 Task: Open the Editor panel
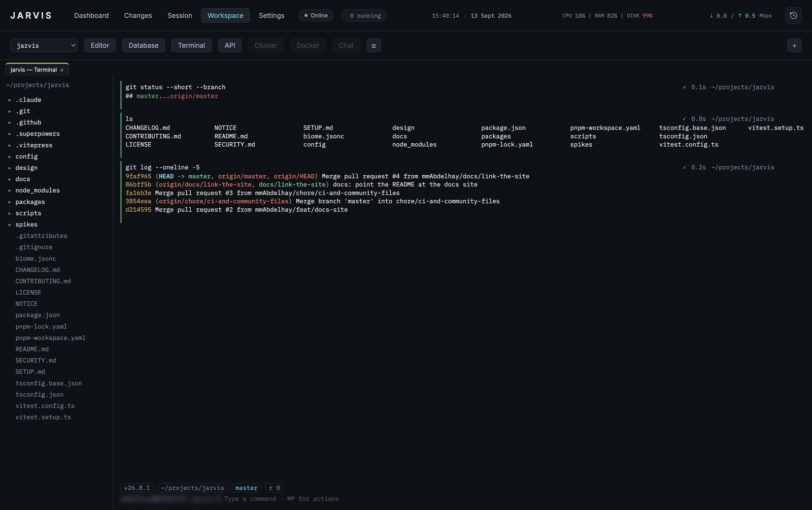(100, 46)
